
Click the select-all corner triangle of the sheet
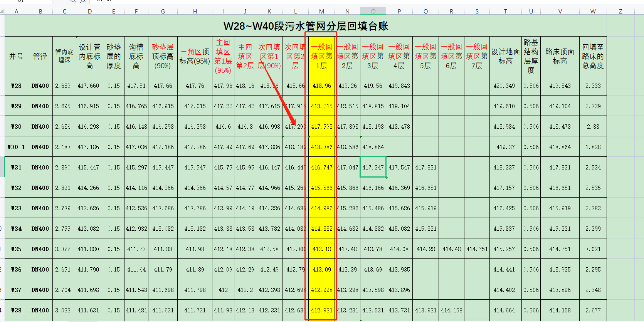pos(2,12)
